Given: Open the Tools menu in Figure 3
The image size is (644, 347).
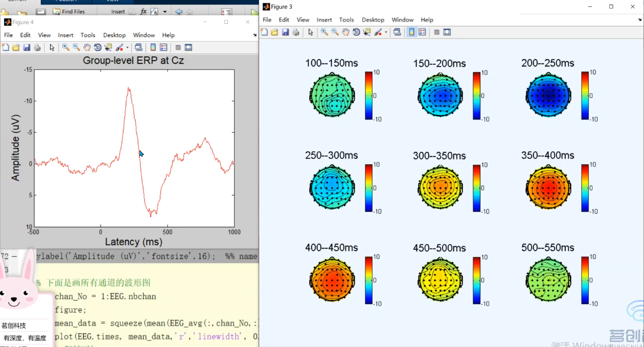Looking at the screenshot, I should pyautogui.click(x=347, y=20).
